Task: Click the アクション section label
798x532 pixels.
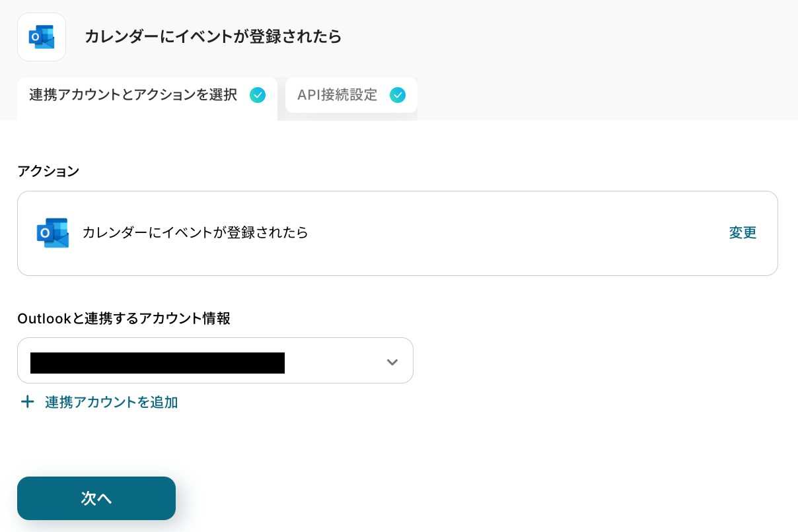Action: (x=48, y=172)
